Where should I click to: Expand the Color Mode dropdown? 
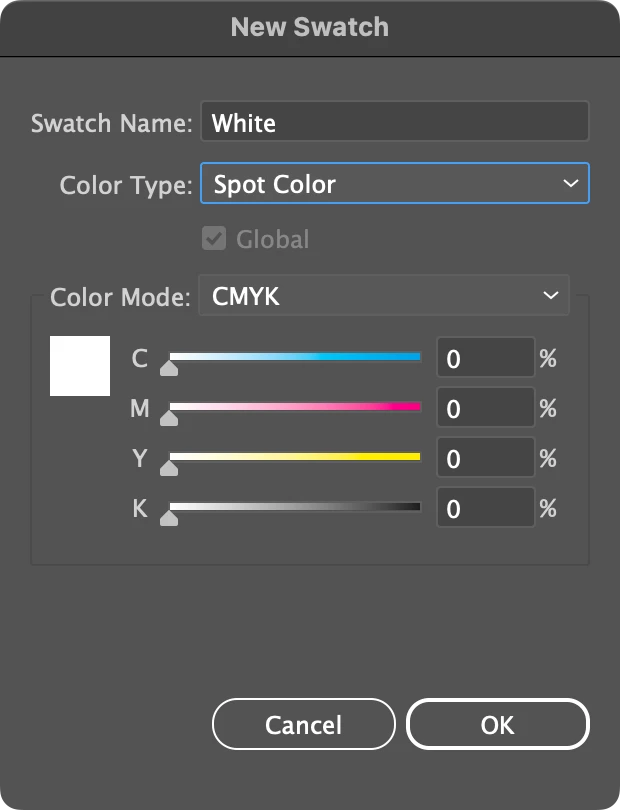pos(383,296)
